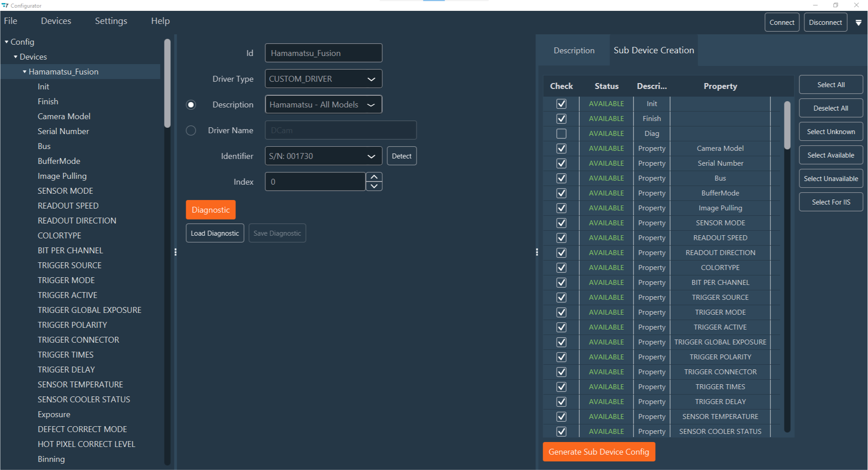The image size is (868, 470).
Task: Open the Identifier serial number dropdown
Action: point(323,156)
